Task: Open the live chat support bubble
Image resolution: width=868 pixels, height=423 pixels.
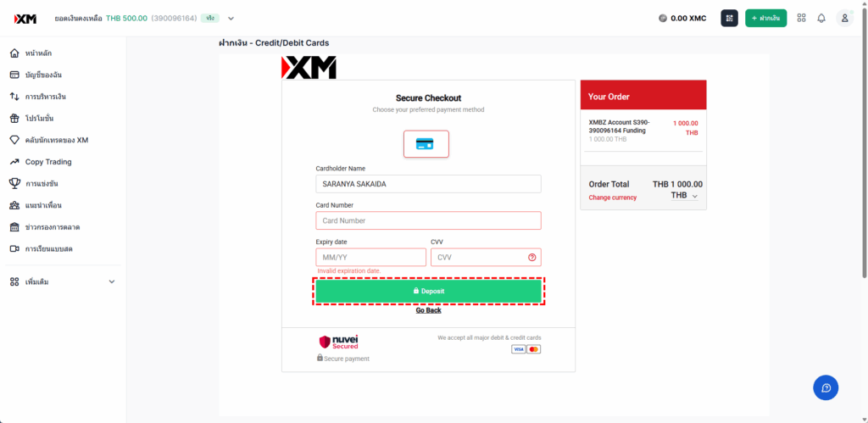Action: point(826,387)
